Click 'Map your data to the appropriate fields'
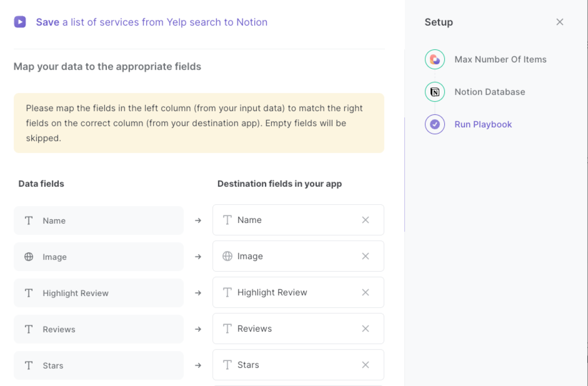This screenshot has width=588, height=386. coord(107,66)
